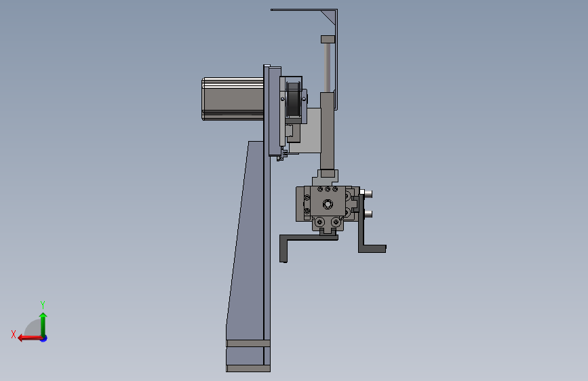Click the red X axis arrow of triad

click(31, 338)
